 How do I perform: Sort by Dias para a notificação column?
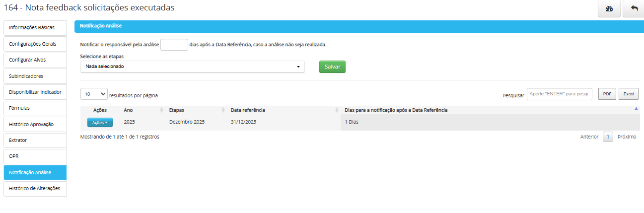coord(636,110)
